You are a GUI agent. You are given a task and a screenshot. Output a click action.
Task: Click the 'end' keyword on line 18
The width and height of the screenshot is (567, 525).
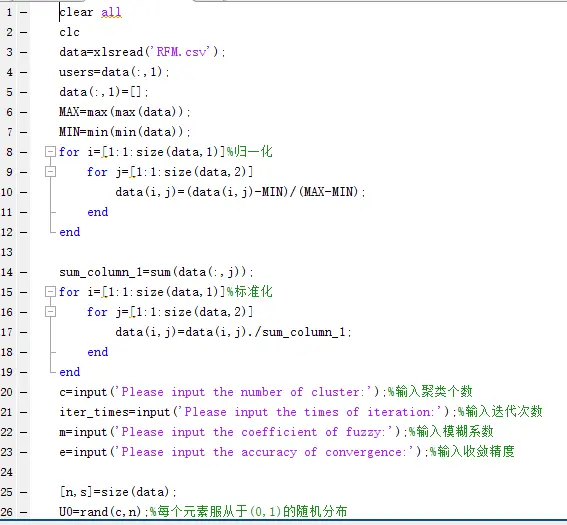tap(98, 352)
